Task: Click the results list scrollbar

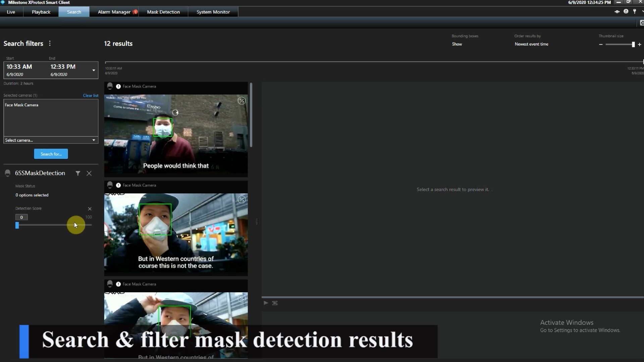Action: 251,115
